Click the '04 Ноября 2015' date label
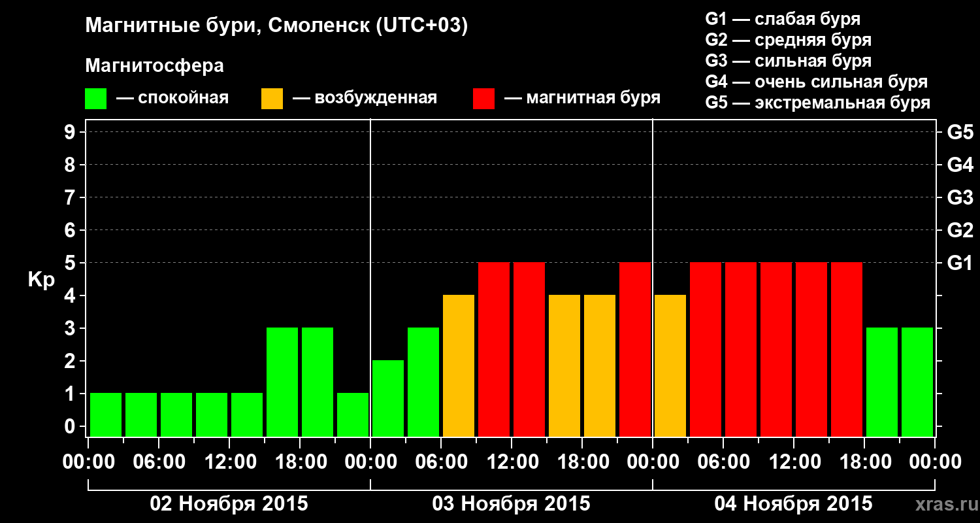The height and width of the screenshot is (523, 980). tap(793, 503)
